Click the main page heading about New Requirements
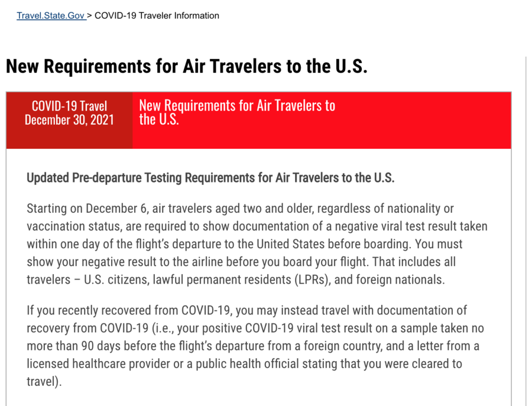Image resolution: width=532 pixels, height=406 pixels. [x=187, y=66]
